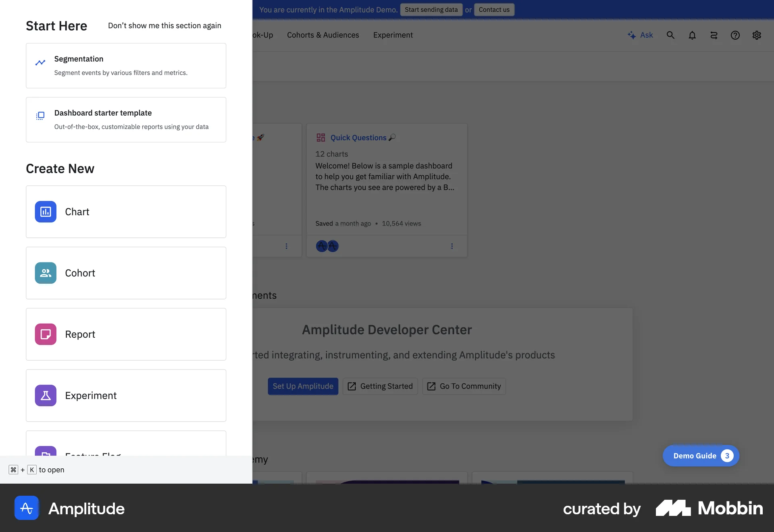Image resolution: width=774 pixels, height=532 pixels.
Task: Open Journeys via the route icon
Action: click(714, 35)
